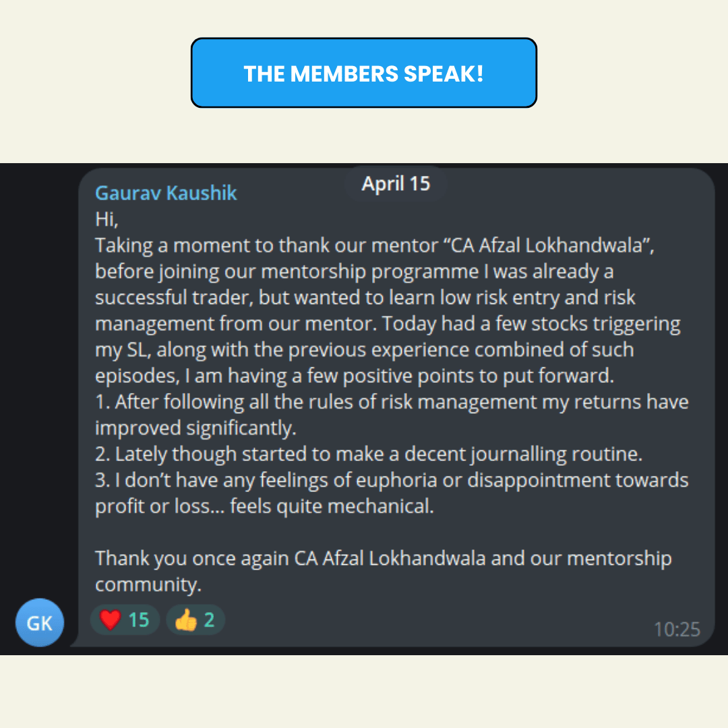Viewport: 728px width, 728px height.
Task: Open the GK profile avatar
Action: (40, 623)
